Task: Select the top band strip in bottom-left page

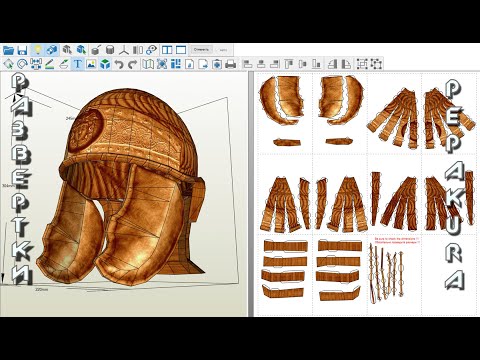Action: pyautogui.click(x=286, y=246)
